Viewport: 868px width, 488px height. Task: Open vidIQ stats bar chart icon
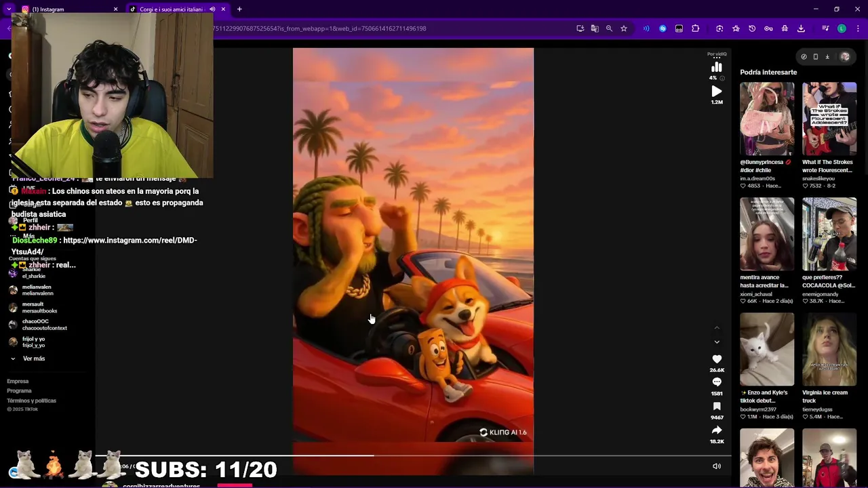pos(717,67)
